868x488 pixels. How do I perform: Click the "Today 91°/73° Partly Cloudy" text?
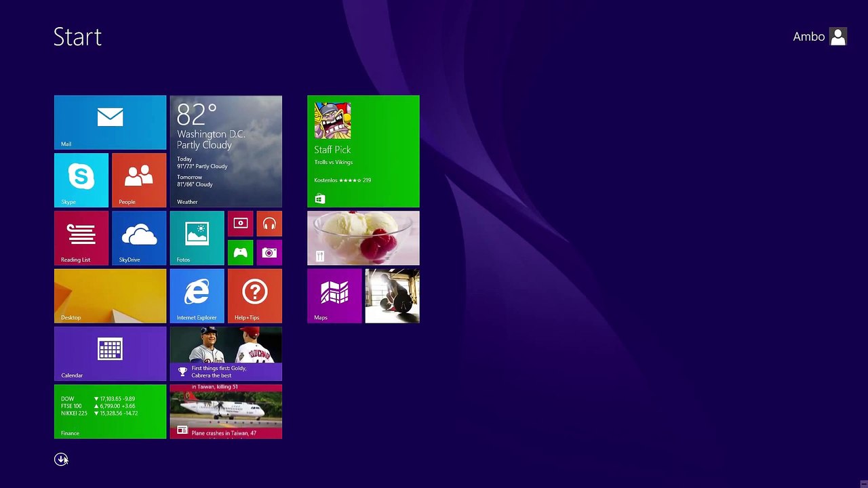click(x=202, y=163)
